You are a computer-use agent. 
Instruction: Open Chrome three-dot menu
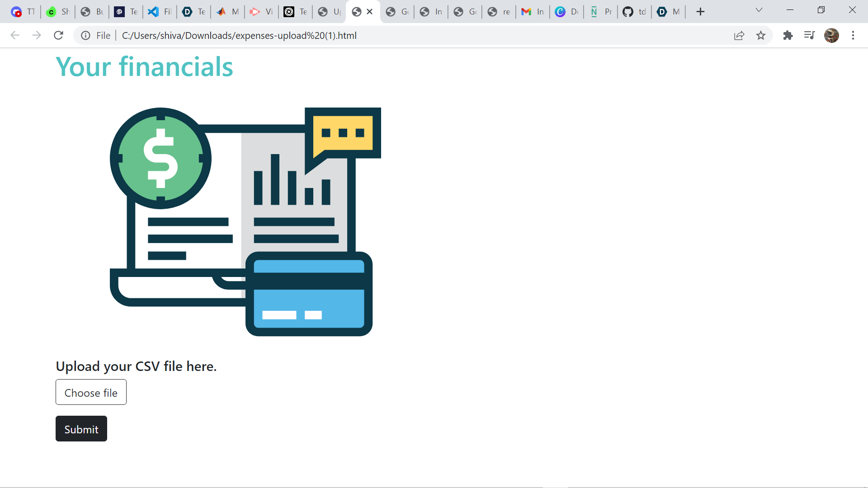point(853,35)
